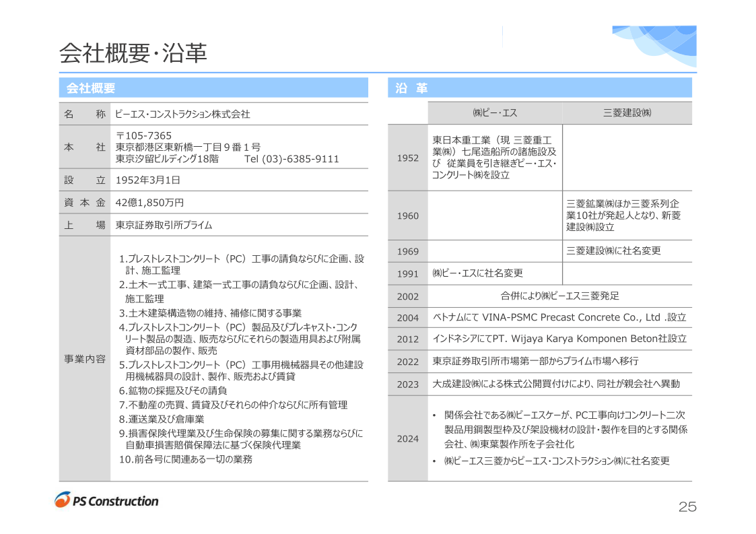Select building name 東京汐留ビルディング18階
The height and width of the screenshot is (534, 756).
(x=167, y=159)
